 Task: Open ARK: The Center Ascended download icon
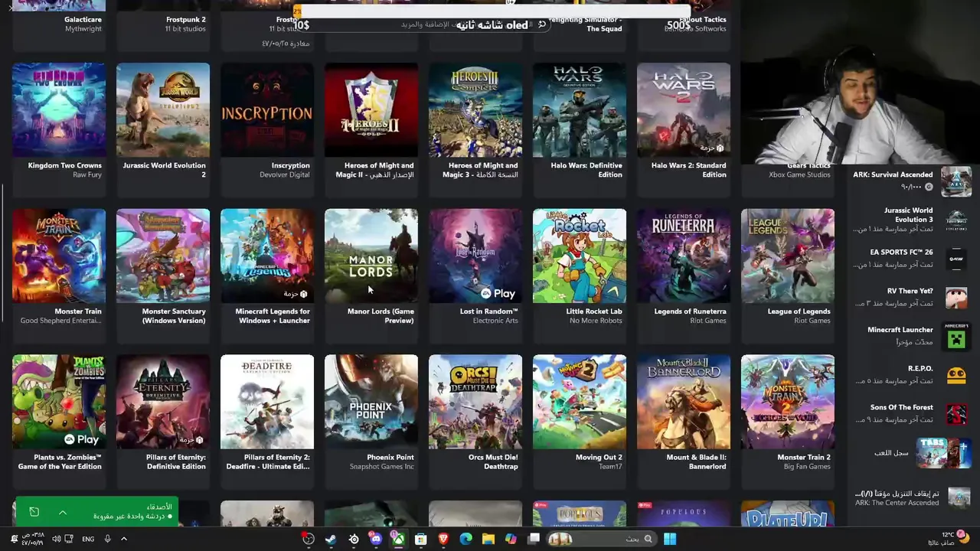pos(959,497)
